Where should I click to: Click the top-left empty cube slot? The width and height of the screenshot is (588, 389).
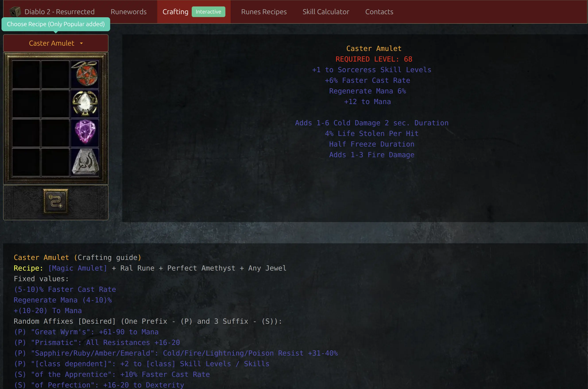(x=26, y=74)
